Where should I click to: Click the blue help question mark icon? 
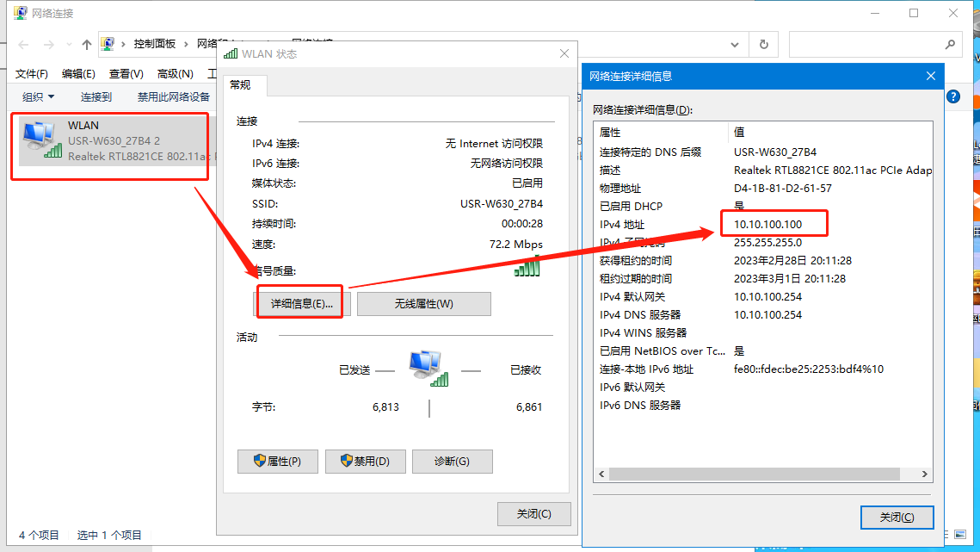pyautogui.click(x=952, y=97)
